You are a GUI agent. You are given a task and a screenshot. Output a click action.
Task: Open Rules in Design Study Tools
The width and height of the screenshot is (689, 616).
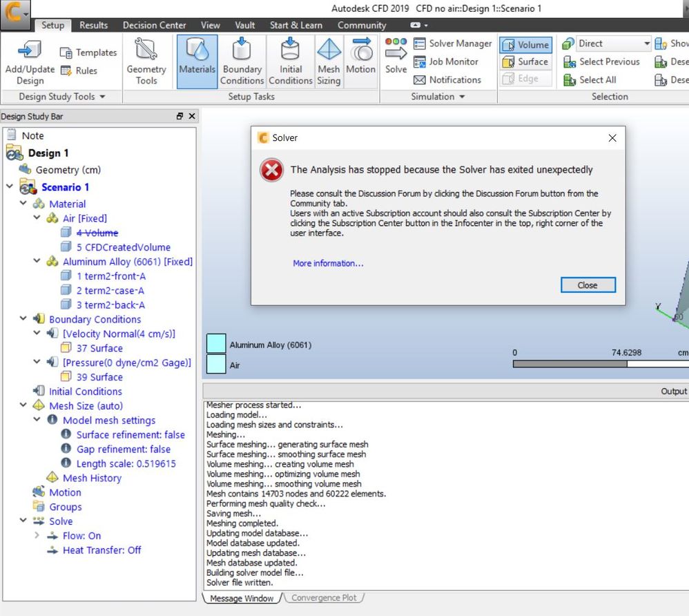click(79, 70)
